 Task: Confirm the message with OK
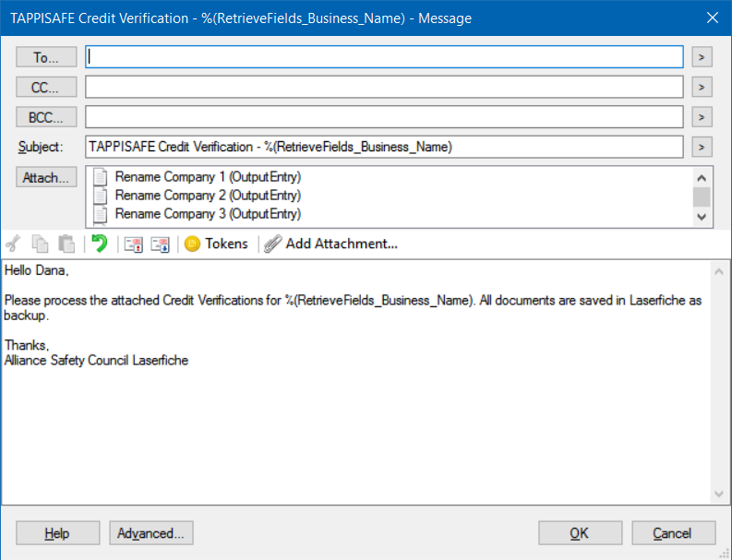[580, 533]
